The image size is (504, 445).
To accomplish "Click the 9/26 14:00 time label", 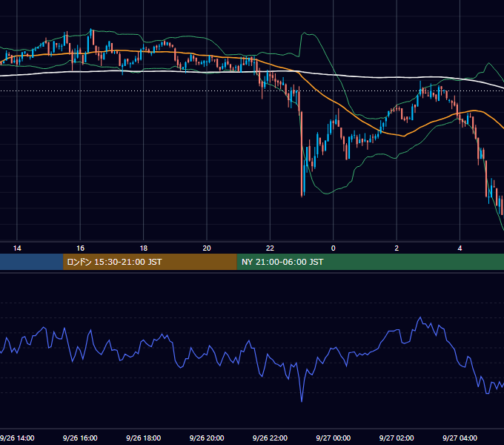I will click(x=17, y=438).
